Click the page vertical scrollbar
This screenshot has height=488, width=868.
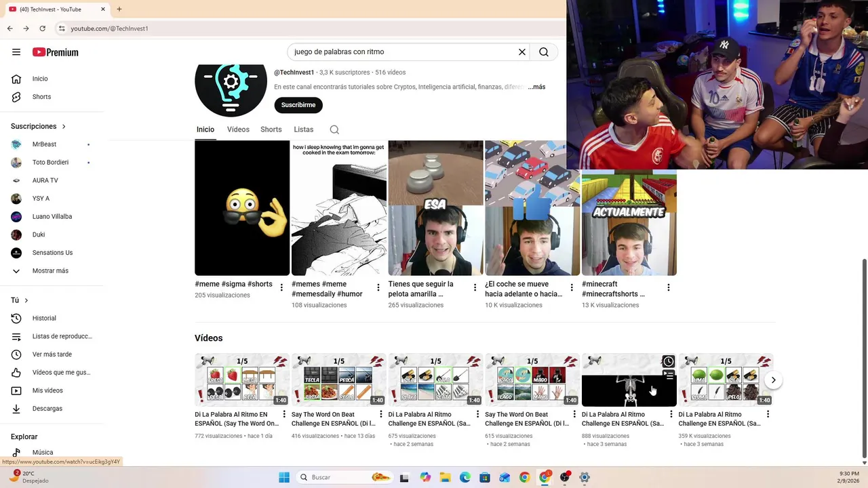pyautogui.click(x=863, y=357)
